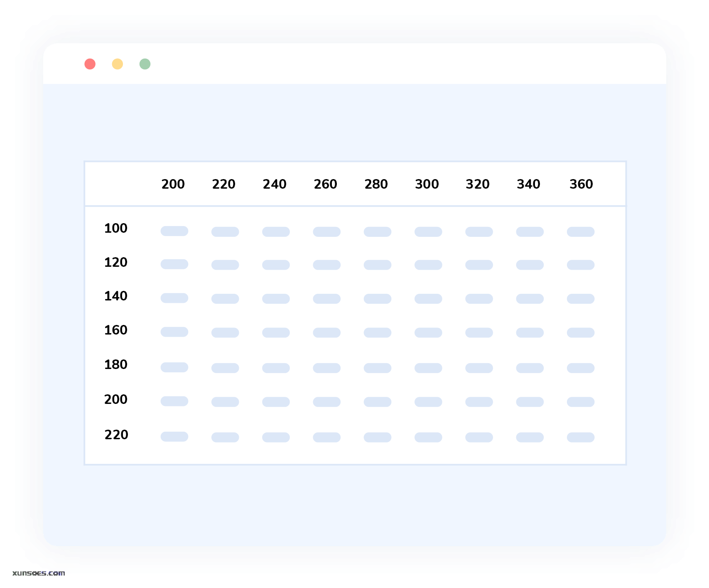Click cell at row 100, column 200
This screenshot has width=709, height=588.
pyautogui.click(x=174, y=231)
